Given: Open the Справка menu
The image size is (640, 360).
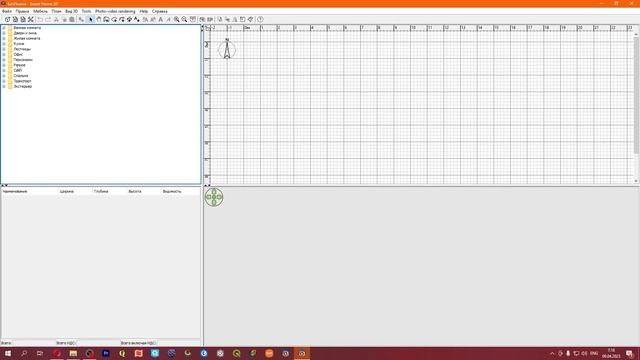Looking at the screenshot, I should (160, 11).
